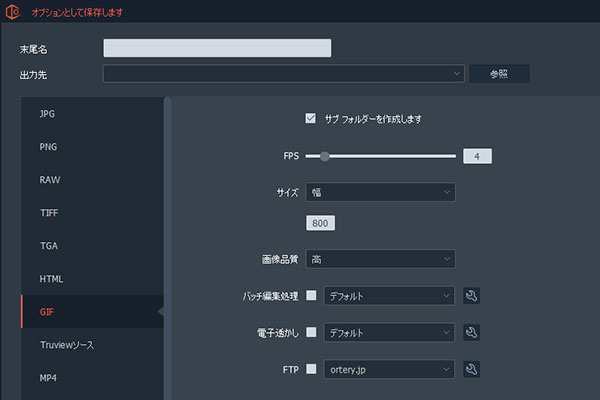Click the size value field showing 800
The width and height of the screenshot is (600, 400).
point(320,223)
